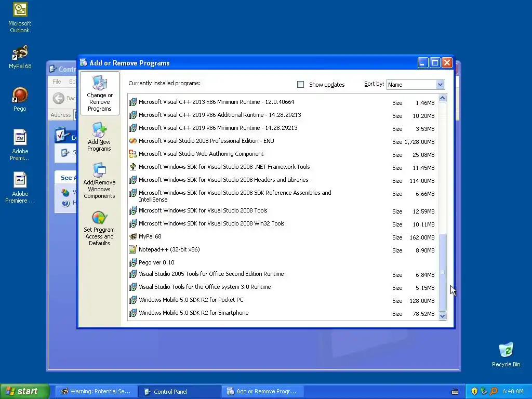Click icon of Visual C++ 2013 x86 Minimum Runtime
This screenshot has width=532, height=399.
point(133,102)
